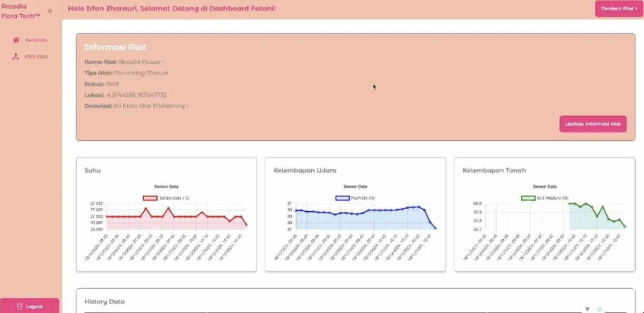Image resolution: width=644 pixels, height=313 pixels.
Task: Expand the dark triangle dropdown near History Data
Action: 587,309
